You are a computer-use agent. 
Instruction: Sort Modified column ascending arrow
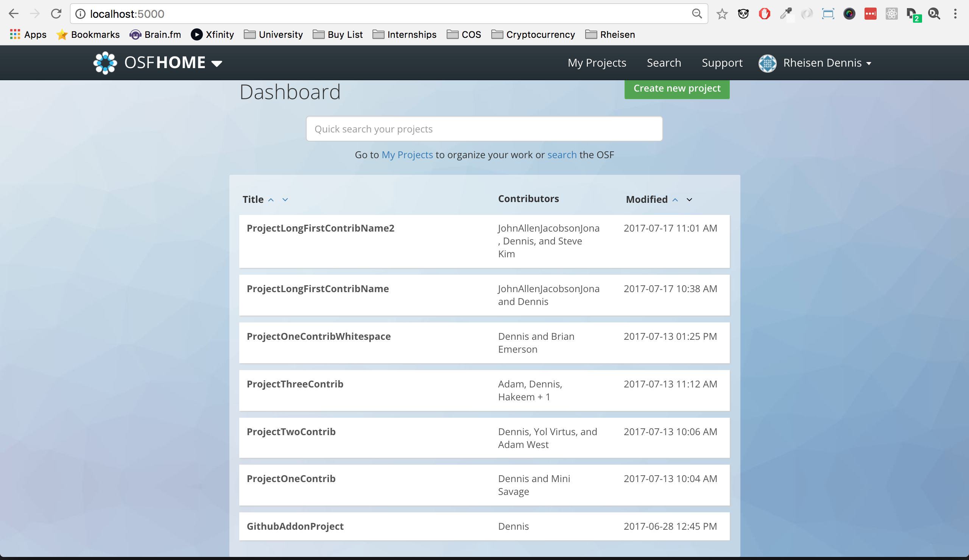[x=675, y=200]
